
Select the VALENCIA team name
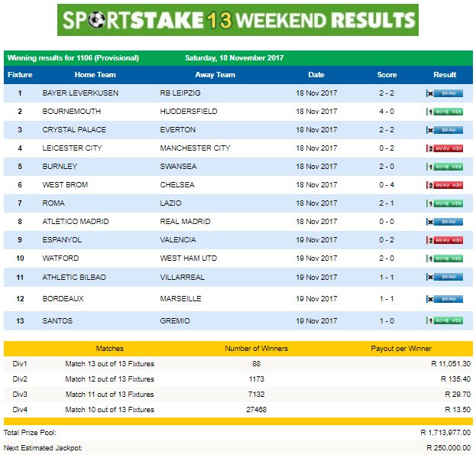coord(178,239)
